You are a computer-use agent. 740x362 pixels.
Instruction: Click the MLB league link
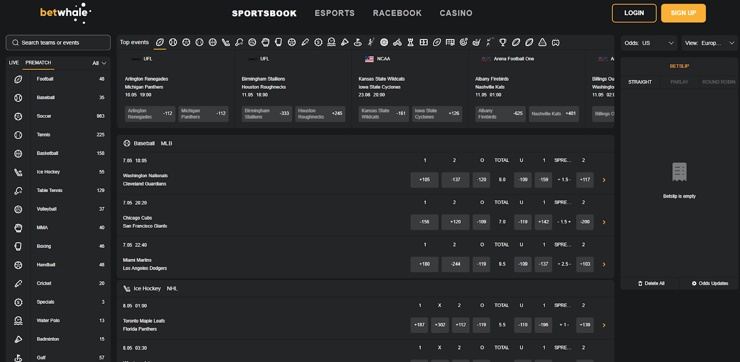tap(167, 143)
